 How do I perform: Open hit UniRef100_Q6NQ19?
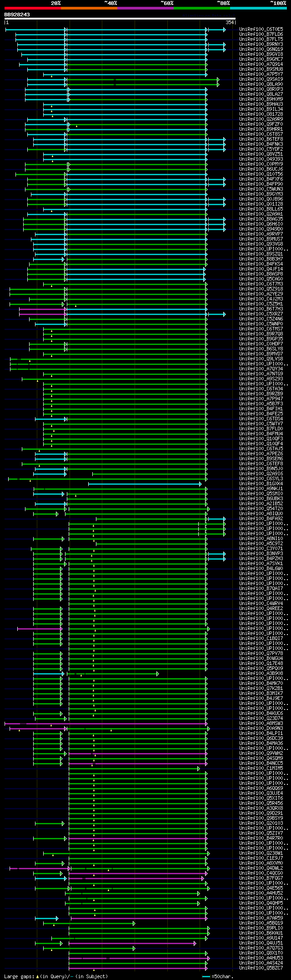tap(261, 49)
